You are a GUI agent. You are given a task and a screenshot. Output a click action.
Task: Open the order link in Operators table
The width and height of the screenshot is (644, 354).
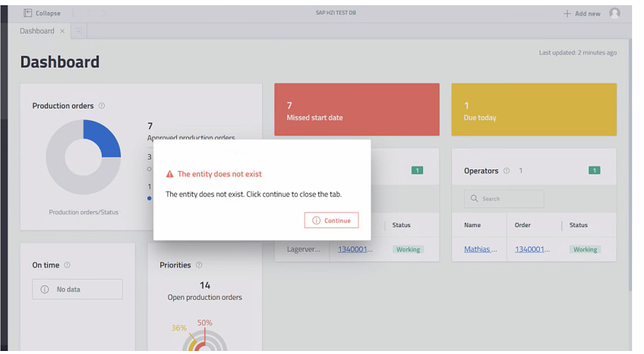tap(532, 249)
